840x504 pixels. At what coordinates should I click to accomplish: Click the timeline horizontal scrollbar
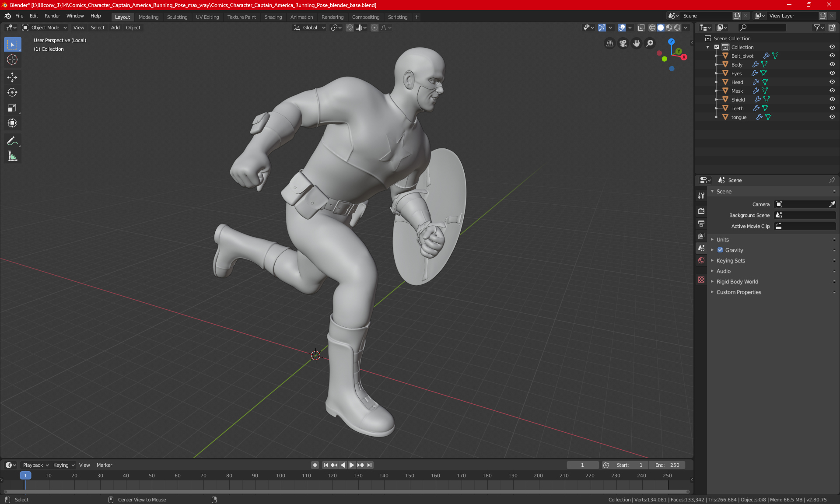pyautogui.click(x=346, y=492)
